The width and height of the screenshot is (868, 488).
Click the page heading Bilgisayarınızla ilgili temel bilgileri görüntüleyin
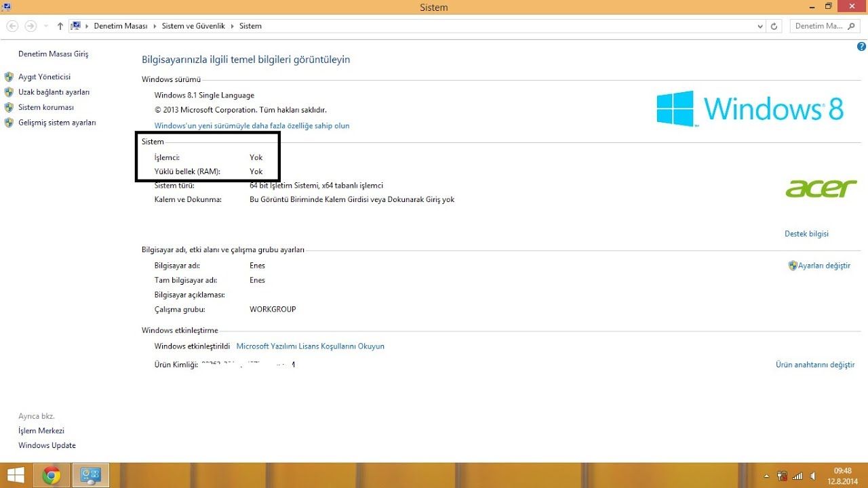point(245,60)
